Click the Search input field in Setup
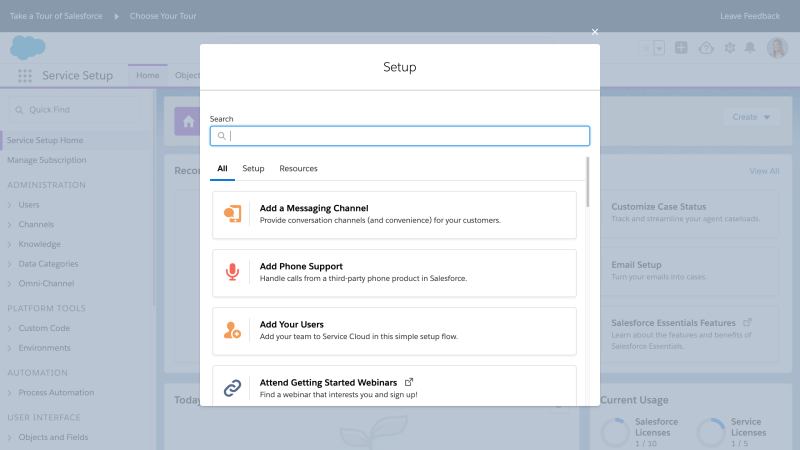 point(399,136)
